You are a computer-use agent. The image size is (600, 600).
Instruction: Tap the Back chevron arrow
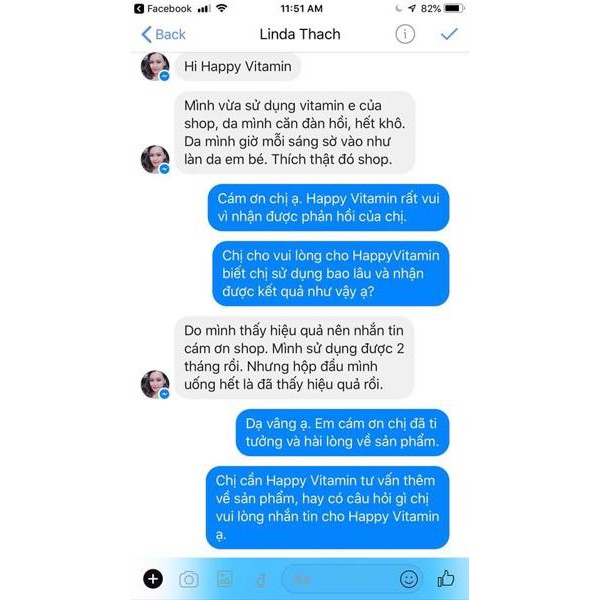[147, 34]
